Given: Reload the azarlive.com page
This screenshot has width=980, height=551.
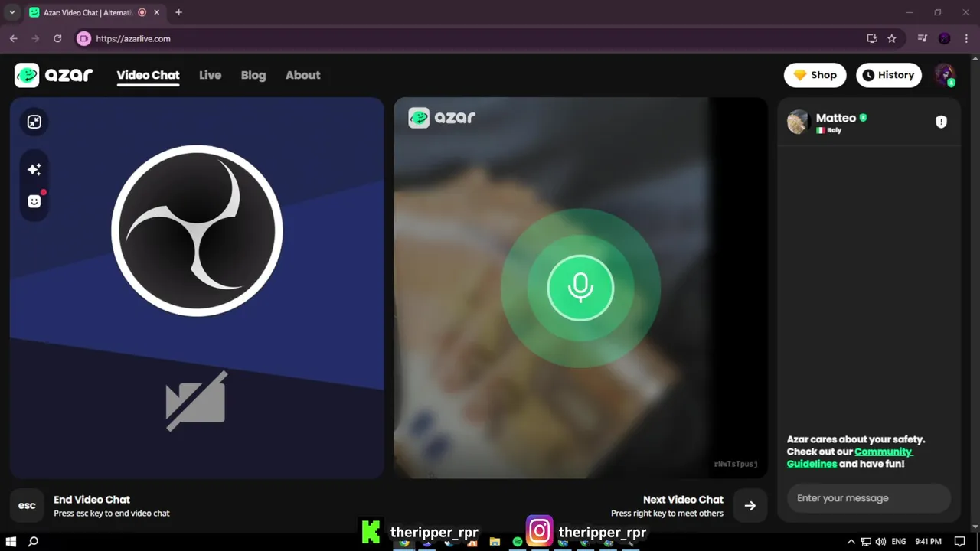Looking at the screenshot, I should tap(57, 38).
